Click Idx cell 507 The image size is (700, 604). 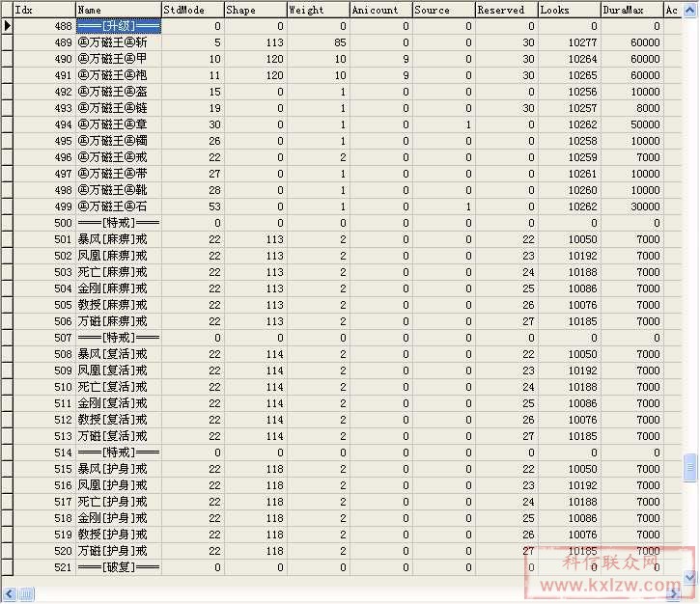coord(44,338)
